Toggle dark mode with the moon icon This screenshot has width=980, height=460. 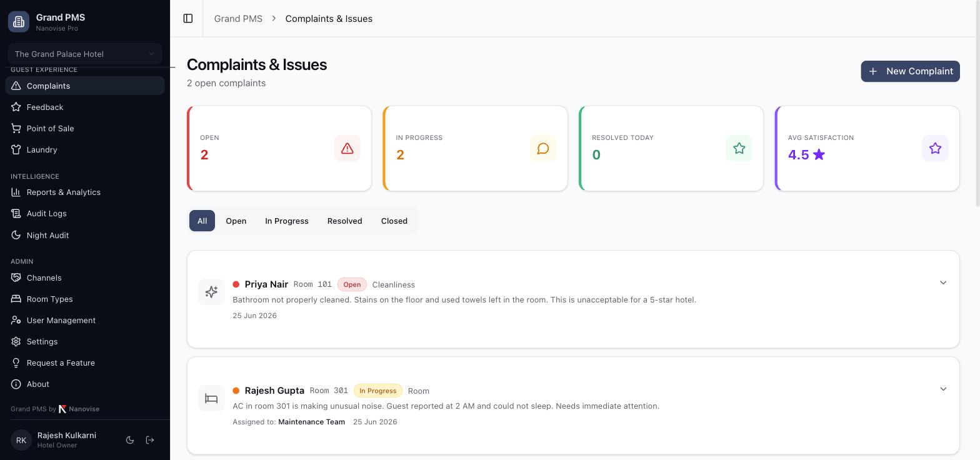coord(130,440)
